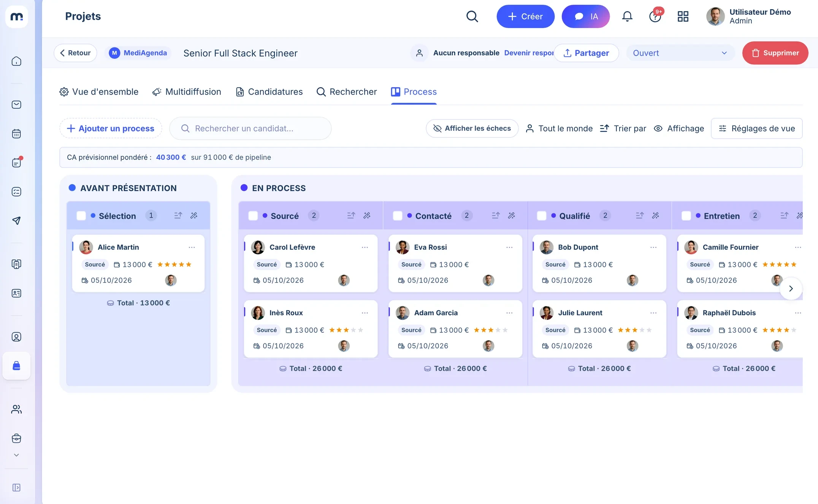
Task: Open Trier par sort options
Action: click(x=623, y=128)
